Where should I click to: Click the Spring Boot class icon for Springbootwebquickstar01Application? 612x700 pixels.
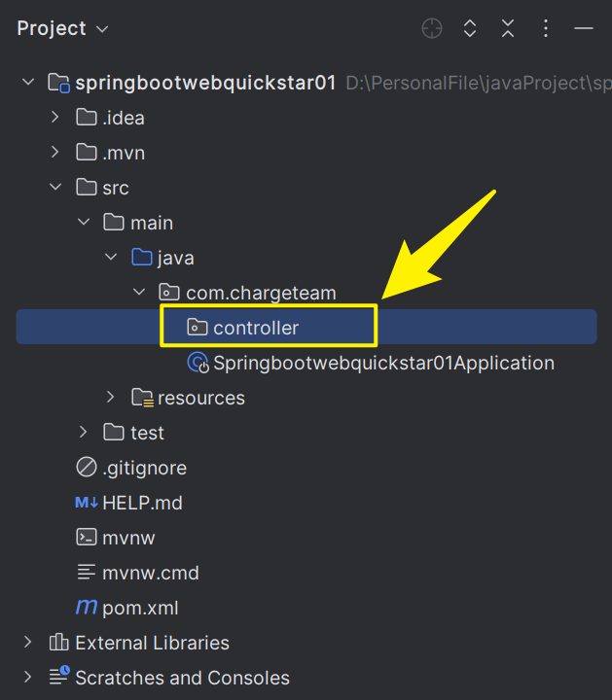[x=198, y=363]
